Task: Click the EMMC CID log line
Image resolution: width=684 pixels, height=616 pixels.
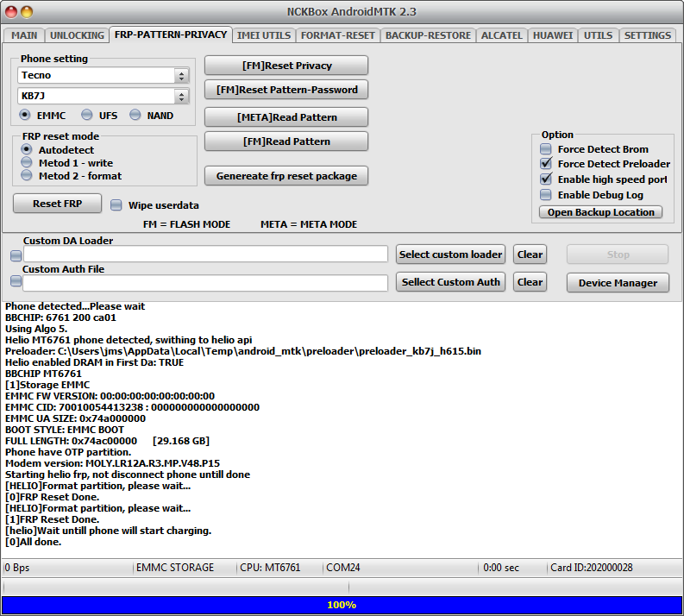Action: tap(132, 407)
